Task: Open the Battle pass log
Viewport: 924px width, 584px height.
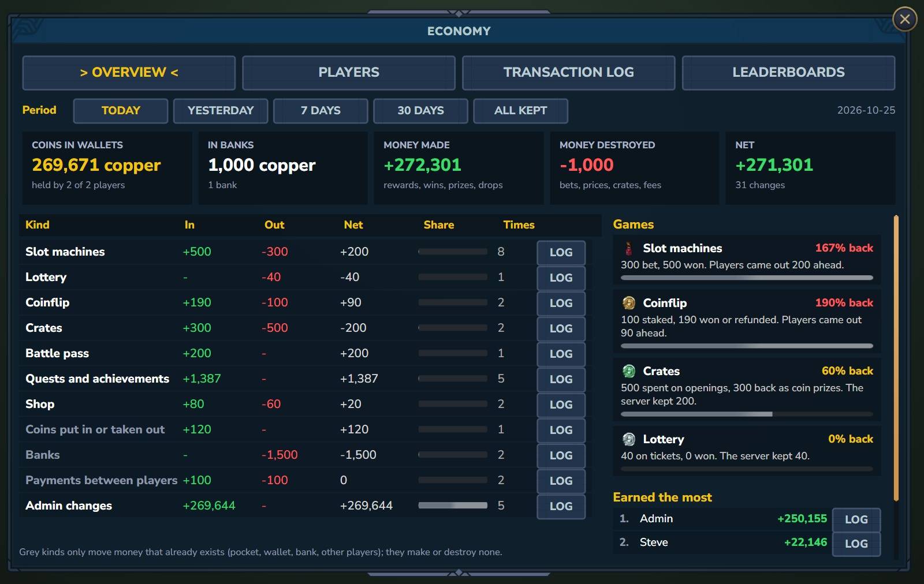Action: tap(561, 354)
